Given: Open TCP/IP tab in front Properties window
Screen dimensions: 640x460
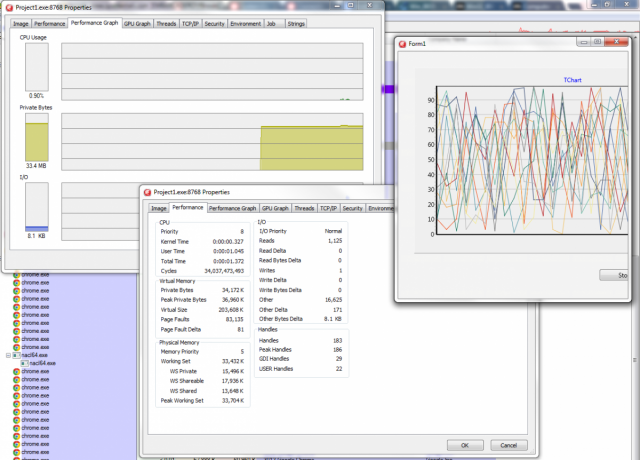Looking at the screenshot, I should coord(328,208).
